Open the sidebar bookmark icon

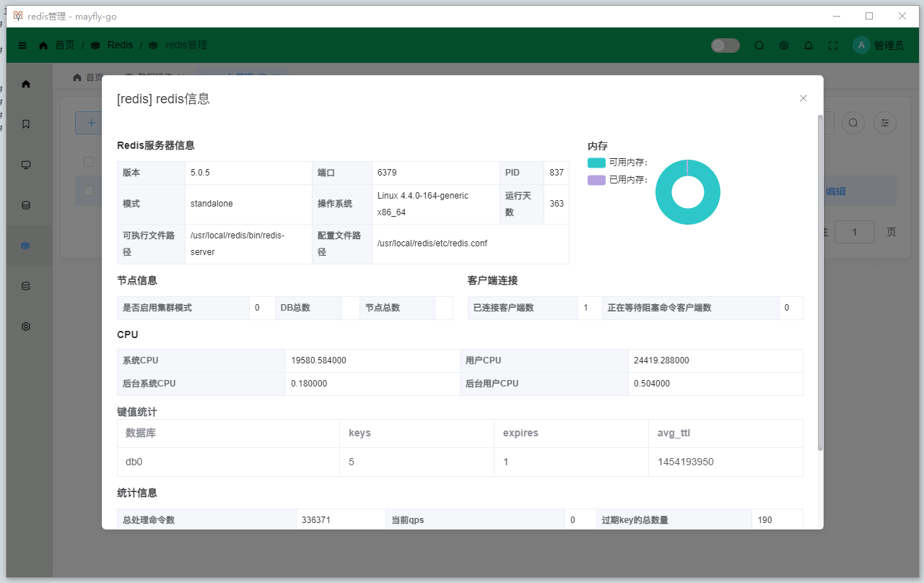26,124
